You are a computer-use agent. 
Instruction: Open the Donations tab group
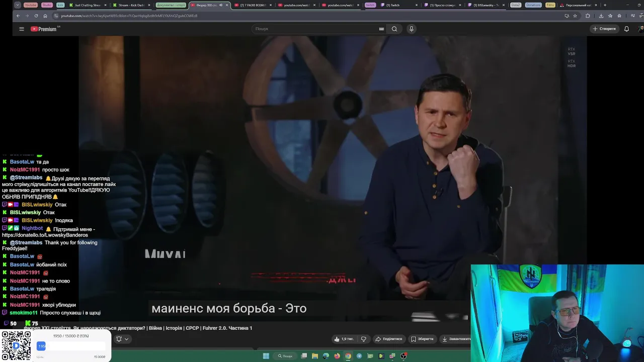pos(533,5)
